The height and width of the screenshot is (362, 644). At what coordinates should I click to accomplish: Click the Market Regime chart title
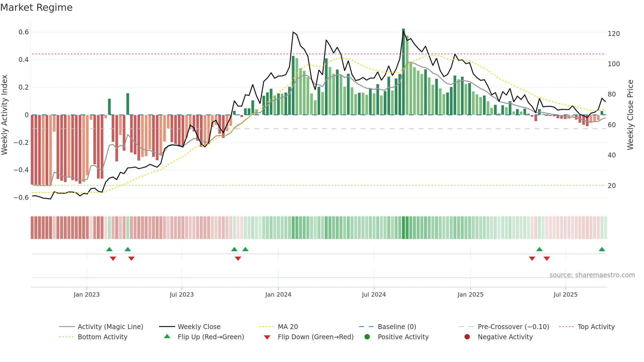[36, 8]
